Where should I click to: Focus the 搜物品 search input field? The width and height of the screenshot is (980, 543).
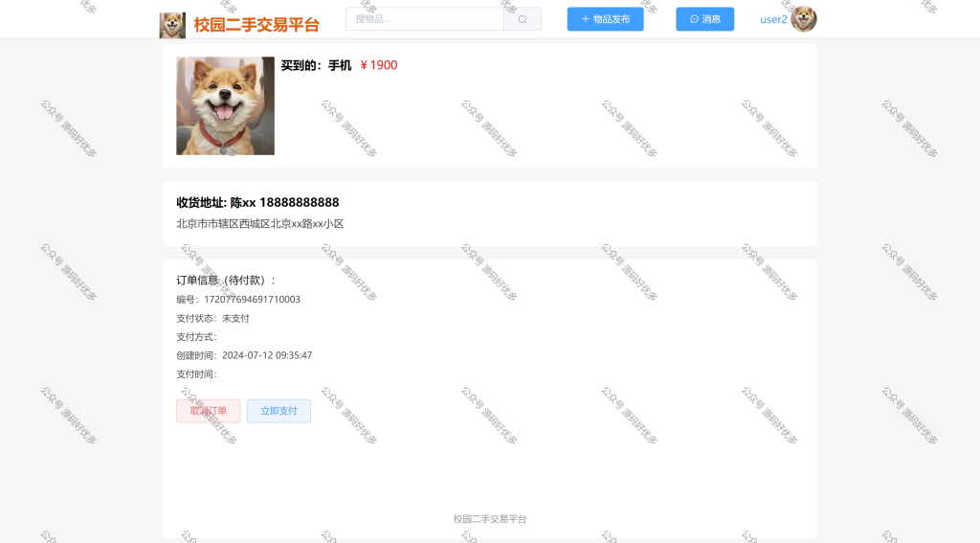(x=424, y=19)
